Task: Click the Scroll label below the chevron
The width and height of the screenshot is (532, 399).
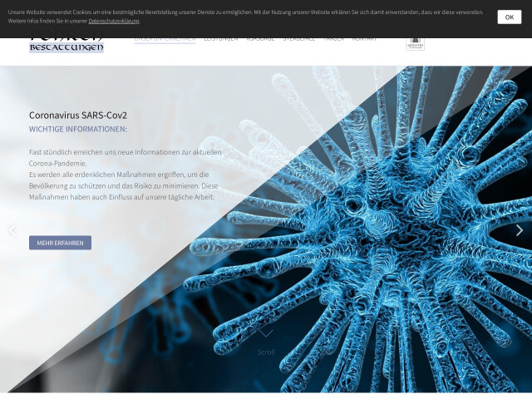Action: (x=266, y=352)
